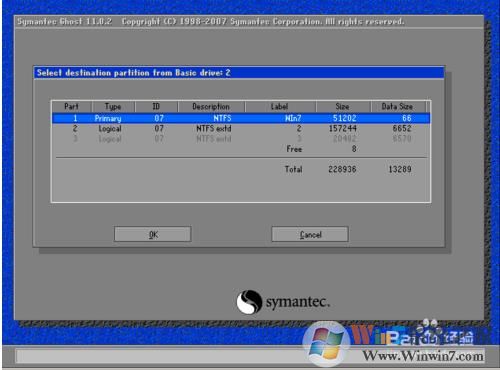Select partition 2 Logical NTFS extd row

click(x=241, y=129)
